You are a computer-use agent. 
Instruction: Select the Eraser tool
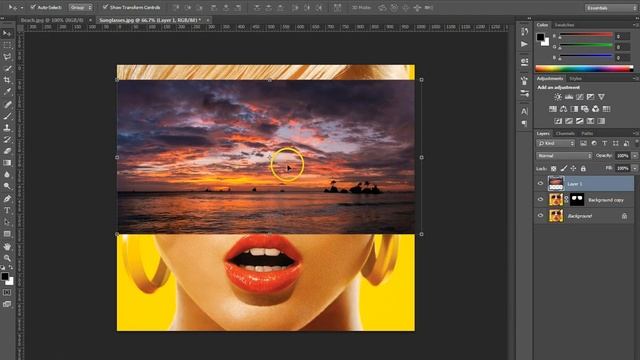pyautogui.click(x=7, y=151)
